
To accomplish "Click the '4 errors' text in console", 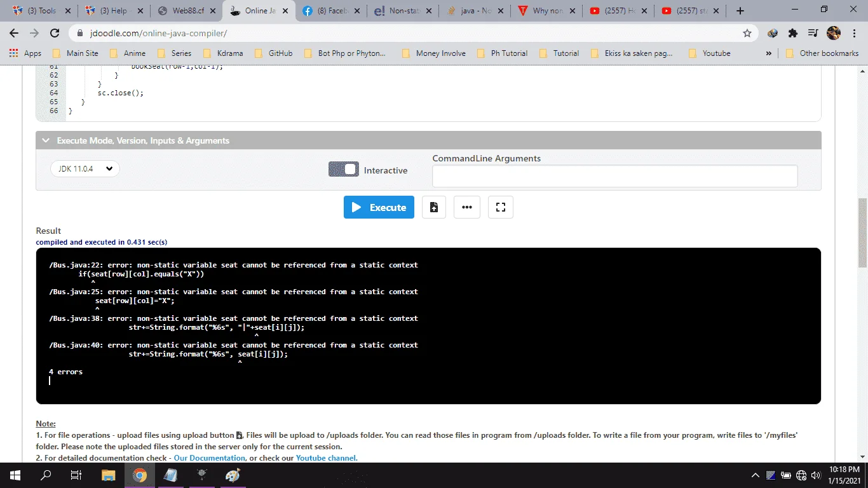I will pyautogui.click(x=66, y=372).
